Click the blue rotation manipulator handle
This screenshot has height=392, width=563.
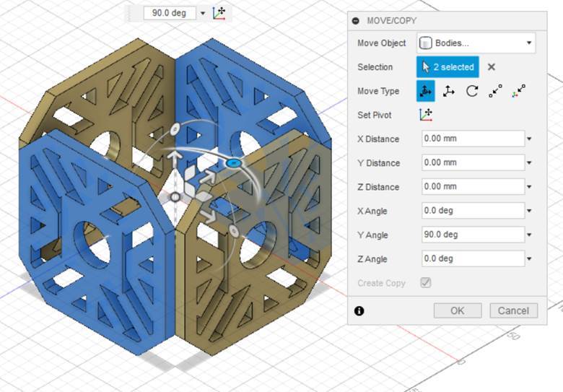(x=233, y=163)
